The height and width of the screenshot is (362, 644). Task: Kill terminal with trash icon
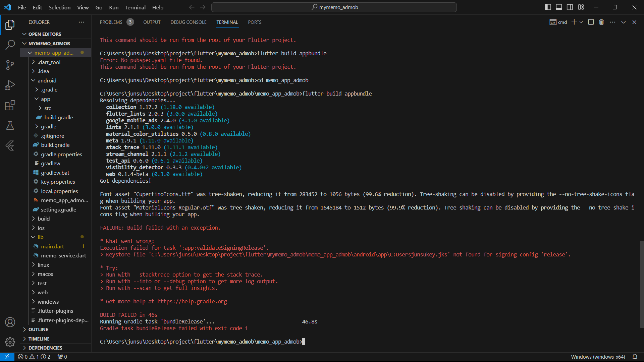point(601,22)
